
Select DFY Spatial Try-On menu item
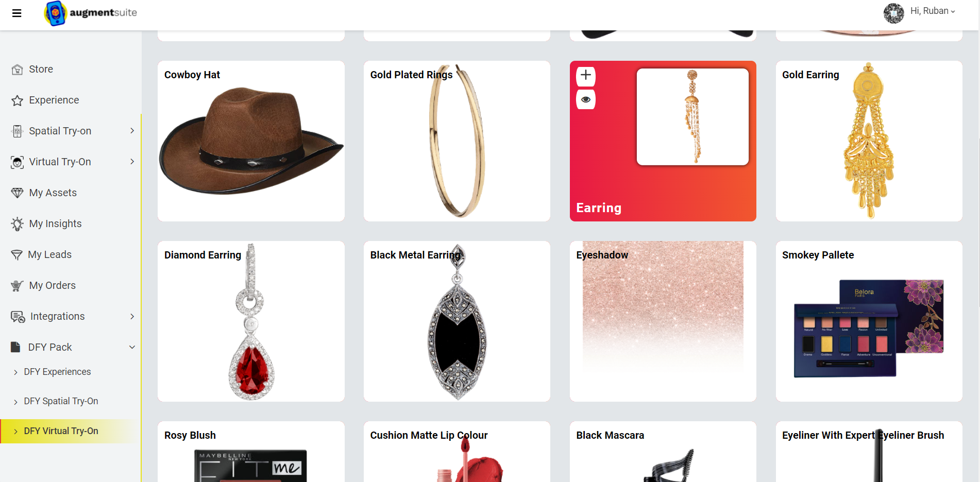(x=61, y=401)
